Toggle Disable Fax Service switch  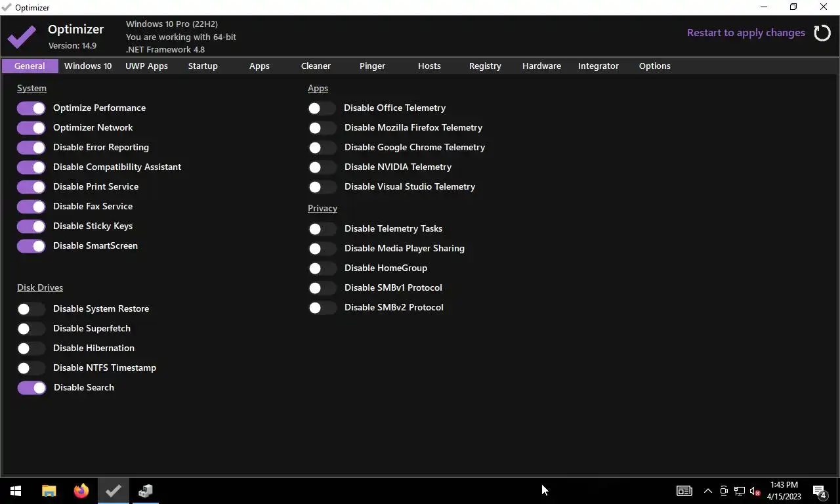[x=31, y=207]
